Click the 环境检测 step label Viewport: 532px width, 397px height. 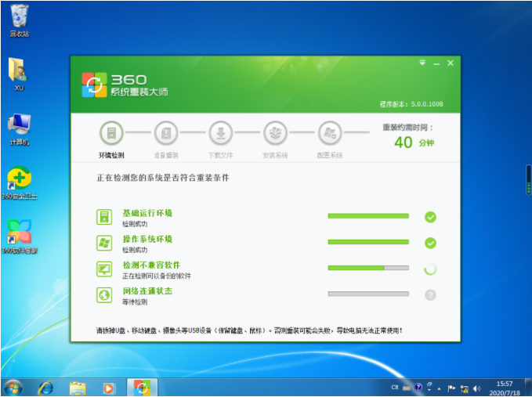click(111, 155)
